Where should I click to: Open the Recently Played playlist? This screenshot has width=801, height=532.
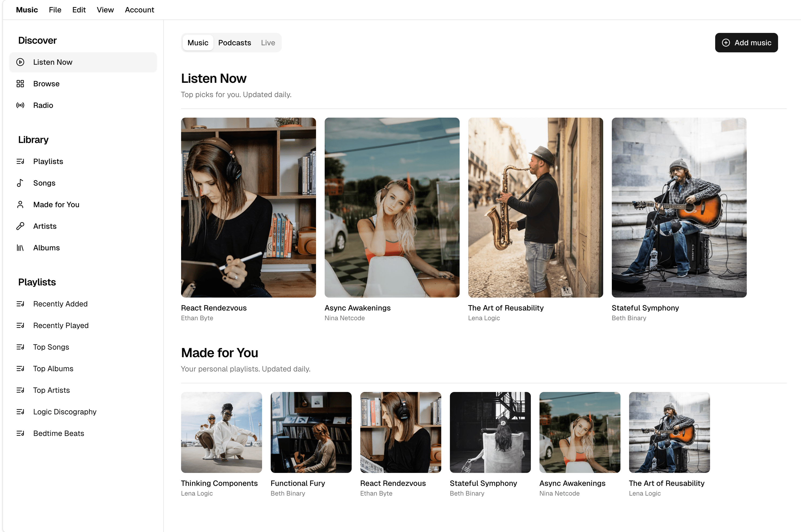pos(61,325)
